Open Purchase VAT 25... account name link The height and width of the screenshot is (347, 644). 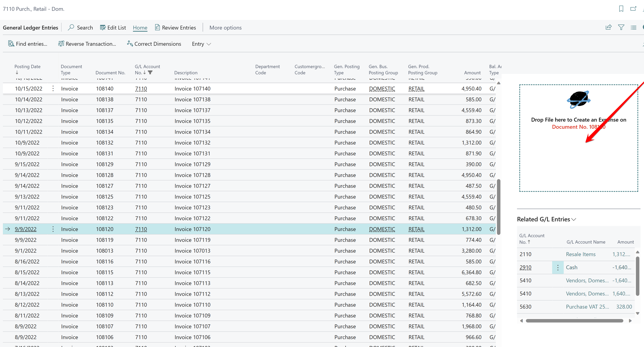[x=587, y=307]
